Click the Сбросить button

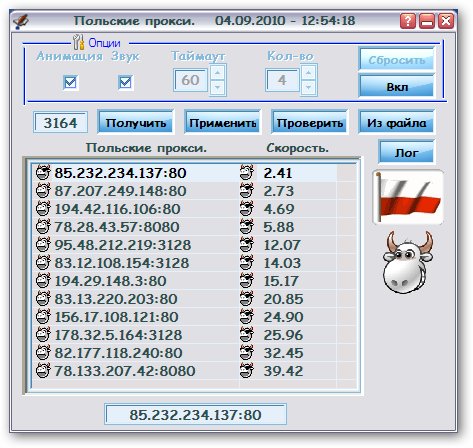[396, 60]
